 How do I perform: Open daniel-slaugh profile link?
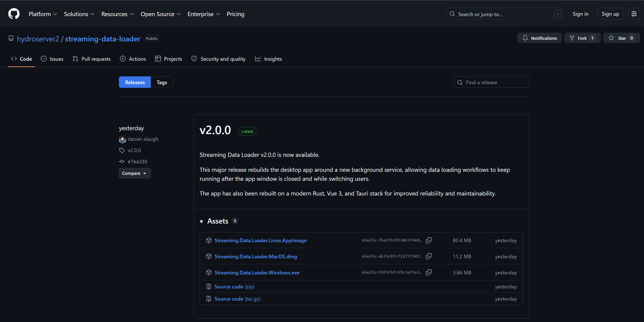click(x=143, y=139)
